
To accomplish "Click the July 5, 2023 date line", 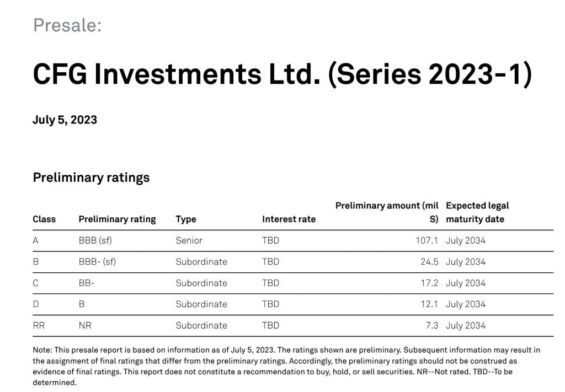I will (65, 120).
